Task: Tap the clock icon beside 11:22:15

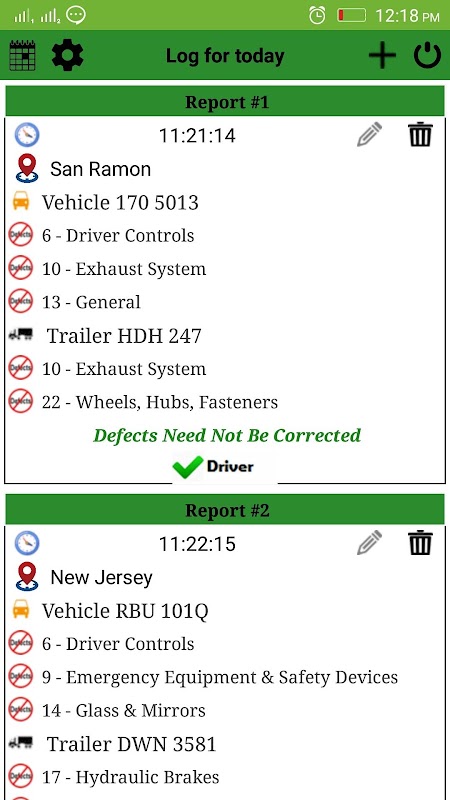Action: coord(27,543)
